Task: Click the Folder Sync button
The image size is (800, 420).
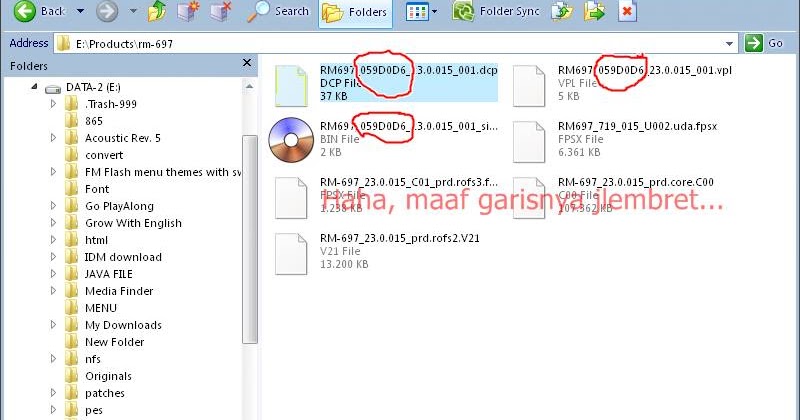Action: coord(496,11)
